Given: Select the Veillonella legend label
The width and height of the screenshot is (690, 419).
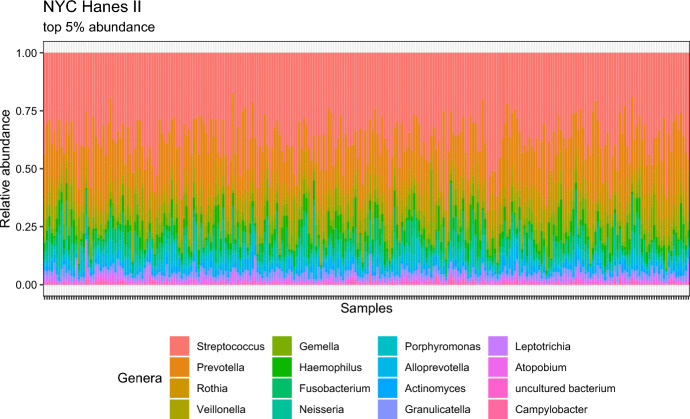Looking at the screenshot, I should tap(221, 409).
